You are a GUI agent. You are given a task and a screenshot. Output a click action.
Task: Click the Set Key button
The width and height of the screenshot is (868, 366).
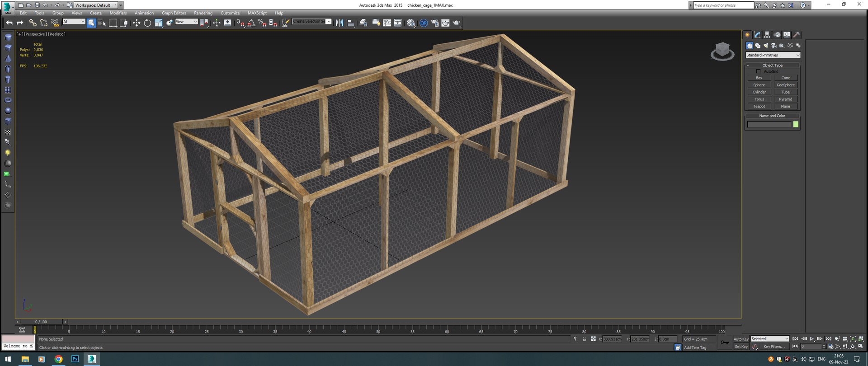[x=741, y=347]
